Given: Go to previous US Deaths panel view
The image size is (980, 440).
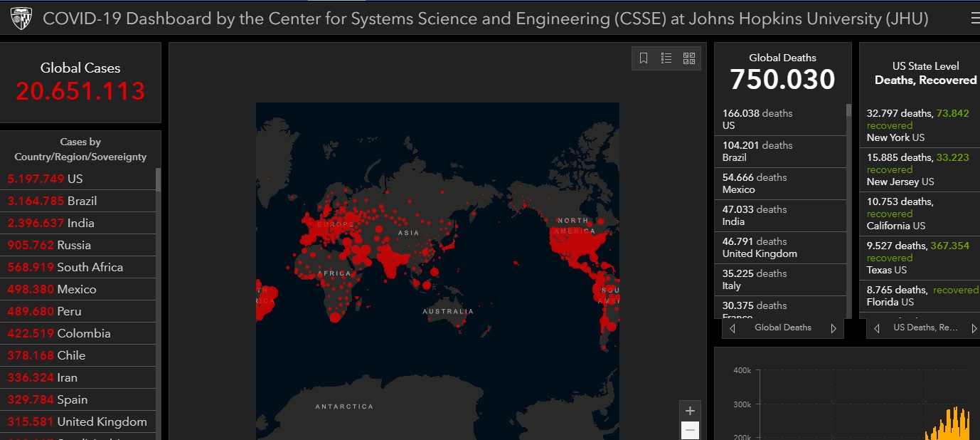Looking at the screenshot, I should point(877,328).
